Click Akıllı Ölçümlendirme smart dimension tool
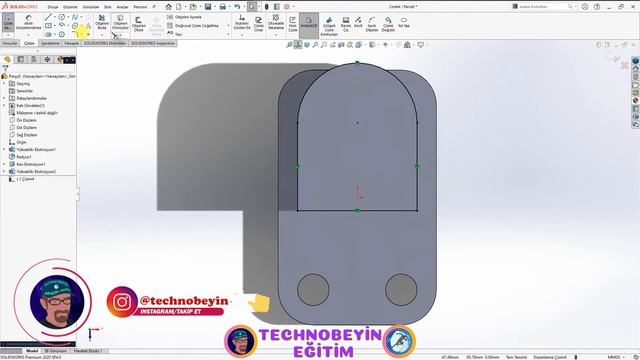This screenshot has height=360, width=640. 28,22
